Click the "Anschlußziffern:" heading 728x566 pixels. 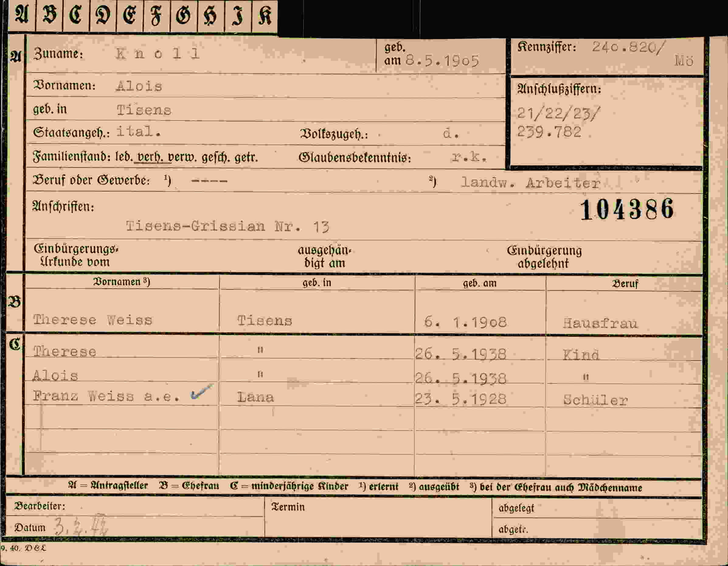[x=559, y=89]
